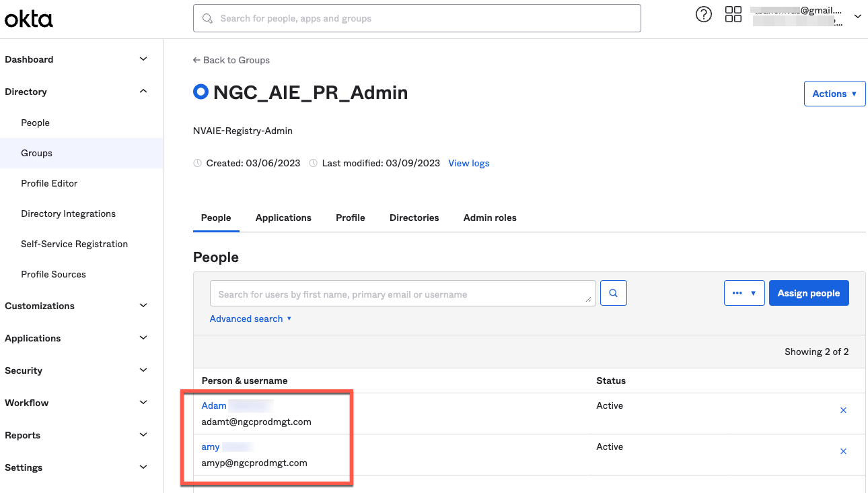Expand the Security sidebar section
868x493 pixels.
(143, 370)
